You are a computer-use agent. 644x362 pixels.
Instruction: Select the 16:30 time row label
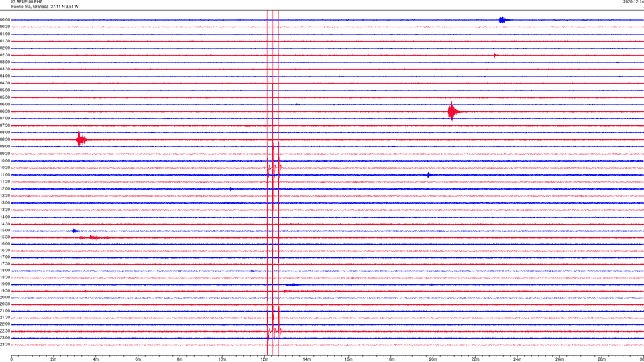click(5, 250)
